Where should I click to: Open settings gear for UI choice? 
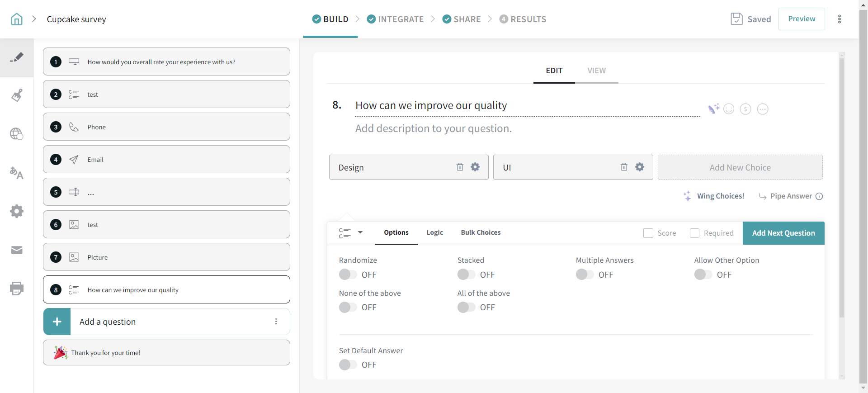click(639, 167)
